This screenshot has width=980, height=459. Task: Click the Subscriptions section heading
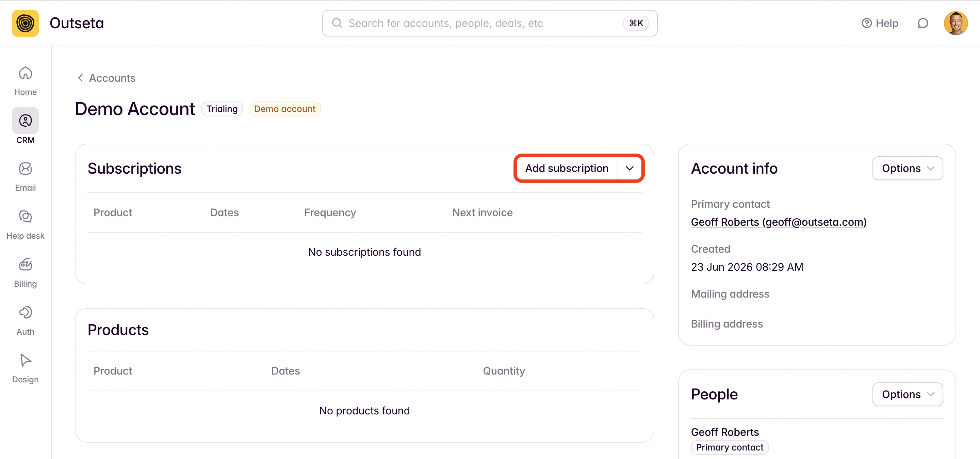pyautogui.click(x=135, y=168)
